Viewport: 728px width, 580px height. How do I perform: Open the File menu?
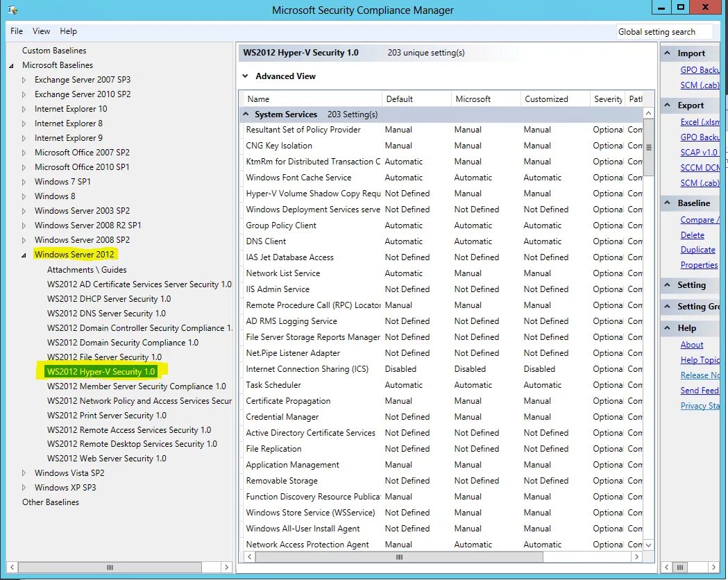(16, 31)
